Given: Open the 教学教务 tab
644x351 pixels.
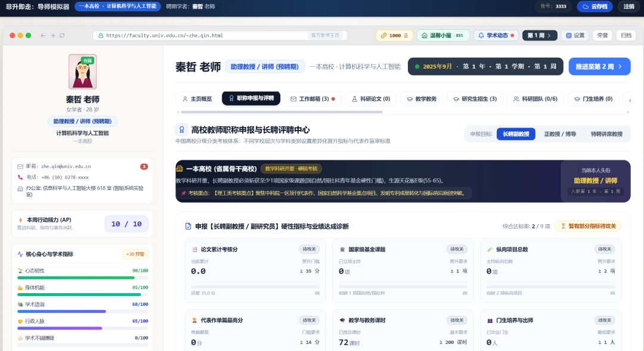Looking at the screenshot, I should pos(422,99).
